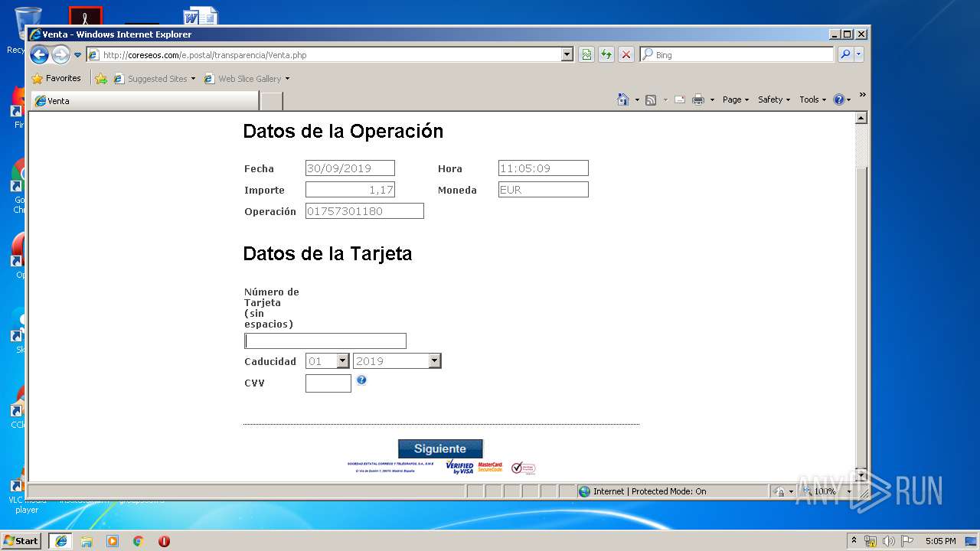Click the Home page icon
This screenshot has width=980, height=551.
[622, 99]
